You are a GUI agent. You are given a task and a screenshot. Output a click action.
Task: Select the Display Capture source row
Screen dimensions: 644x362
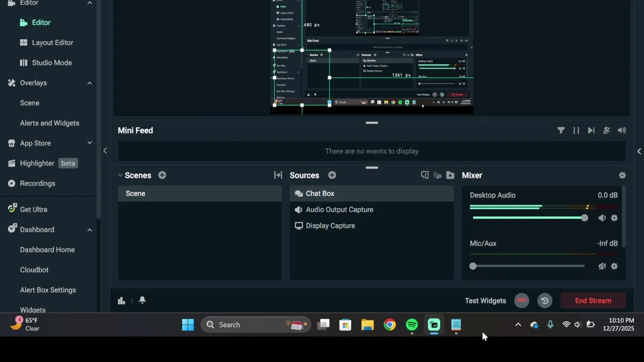[372, 226]
